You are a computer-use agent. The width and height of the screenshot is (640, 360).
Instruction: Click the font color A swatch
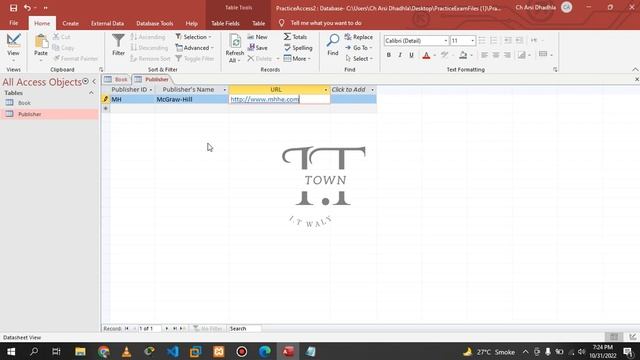point(426,55)
